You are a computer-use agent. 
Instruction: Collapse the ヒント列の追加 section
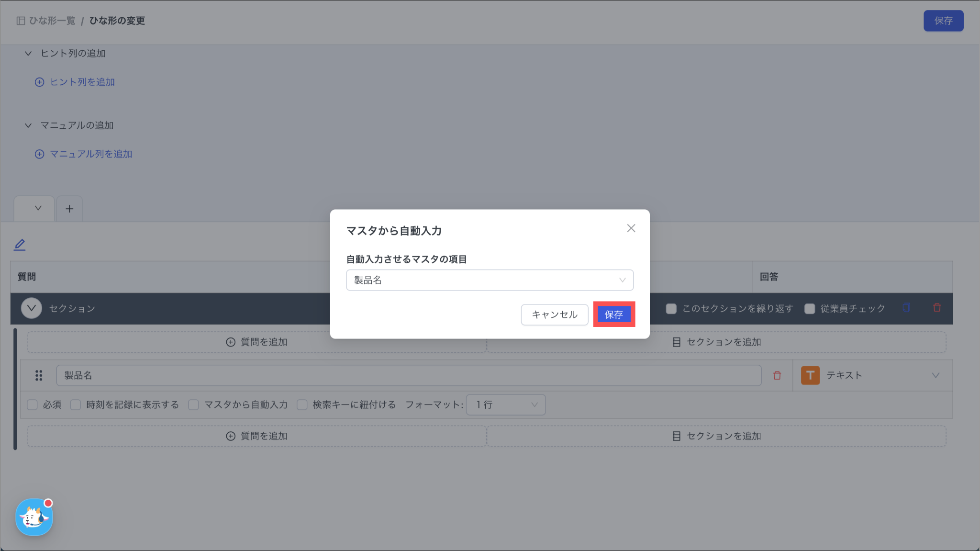pyautogui.click(x=28, y=53)
